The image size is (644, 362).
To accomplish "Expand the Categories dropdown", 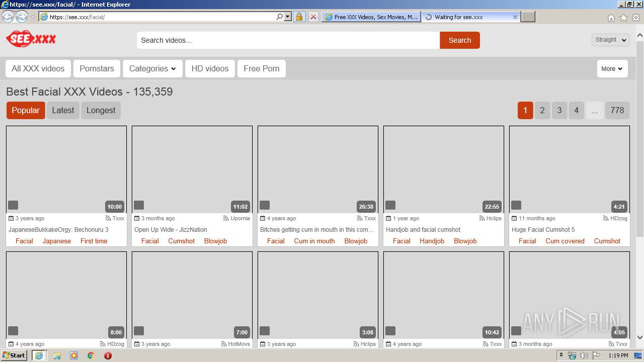I will (x=152, y=68).
